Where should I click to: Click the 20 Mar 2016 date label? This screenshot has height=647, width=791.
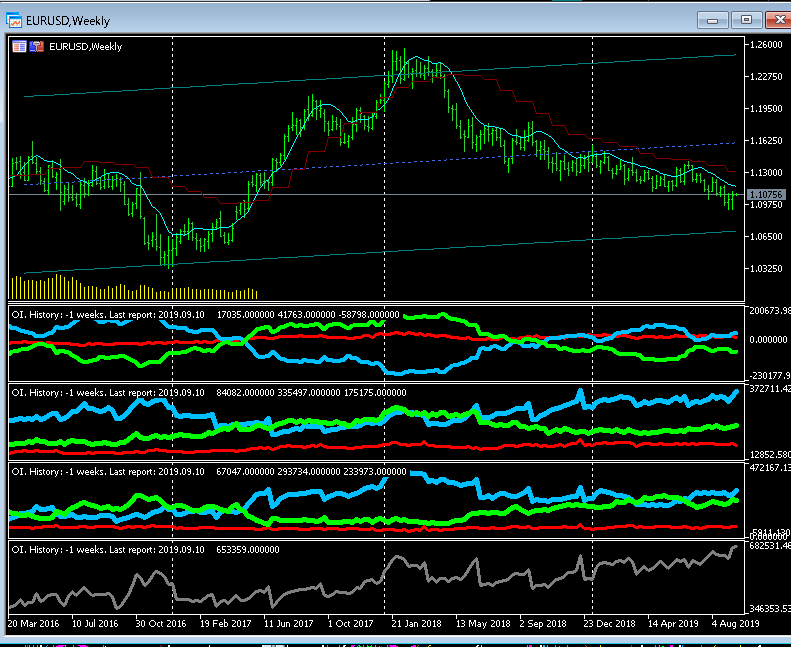33,623
